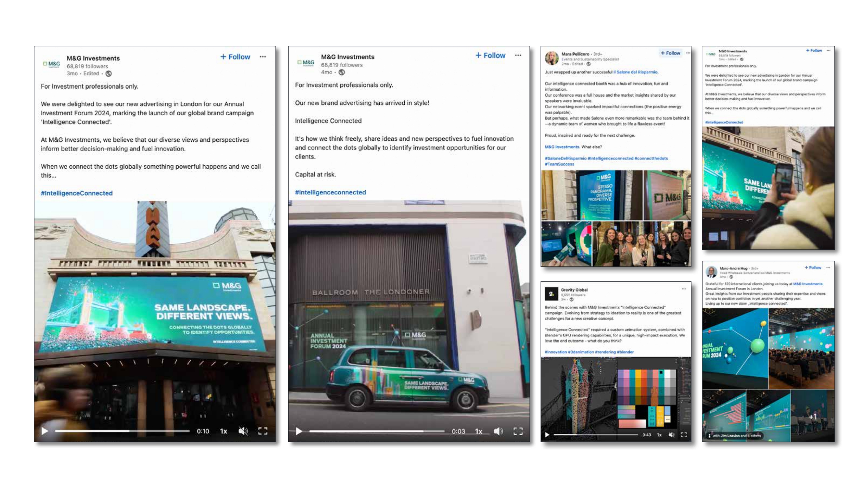Open the M&G logo on the 3mo Edited post
Viewport: 868px width, 488px height.
tap(52, 64)
